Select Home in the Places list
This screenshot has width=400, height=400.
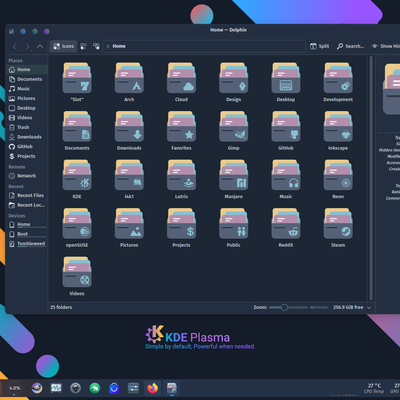(27, 69)
